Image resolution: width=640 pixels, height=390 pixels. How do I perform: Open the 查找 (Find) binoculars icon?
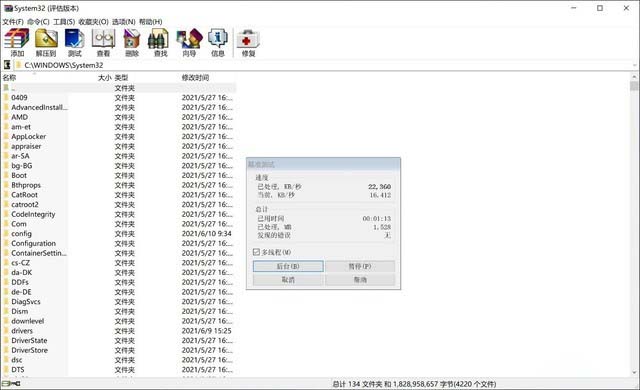point(160,42)
